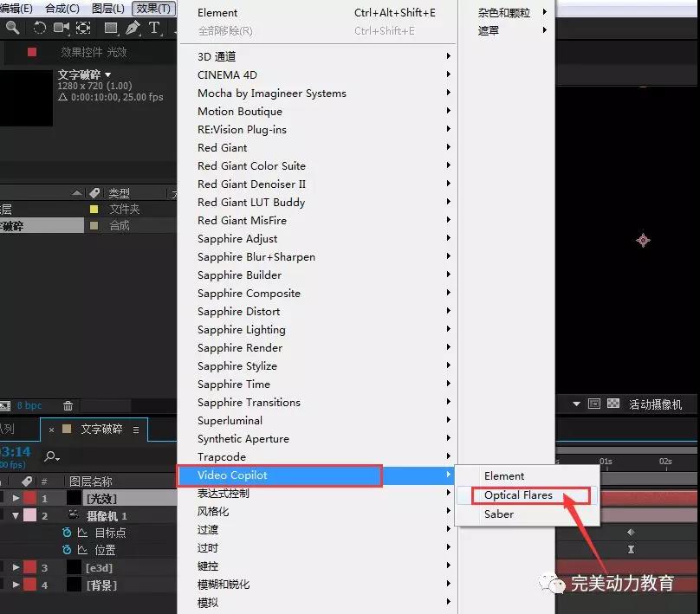Open the 3D 通道 submenu
Screen dimensions: 700x614
(316, 56)
